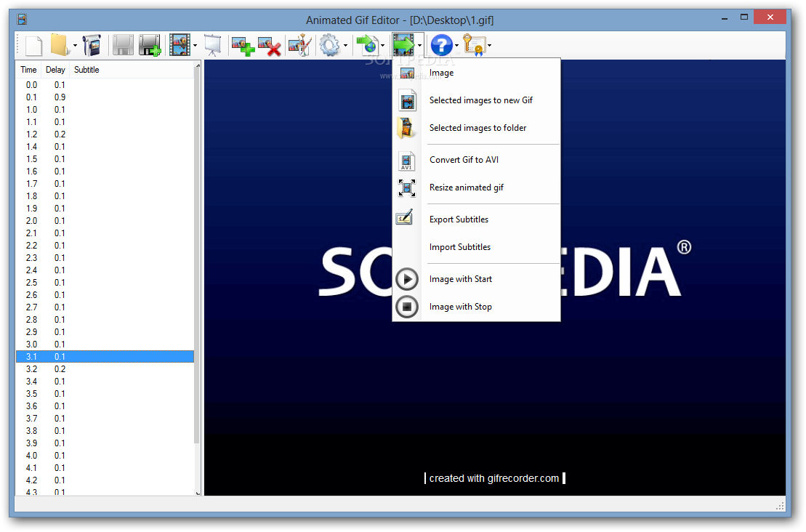The height and width of the screenshot is (532, 806).
Task: Open file with the folder icon
Action: pos(60,45)
